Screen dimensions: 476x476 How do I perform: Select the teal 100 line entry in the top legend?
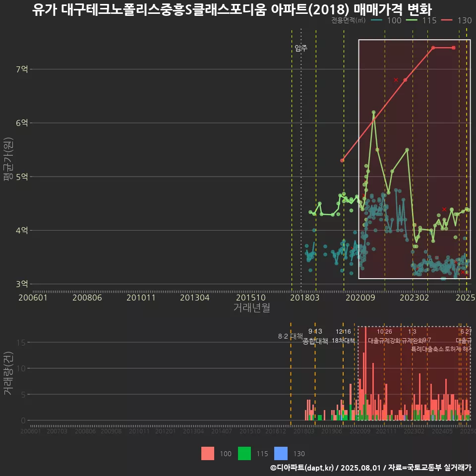[386, 20]
